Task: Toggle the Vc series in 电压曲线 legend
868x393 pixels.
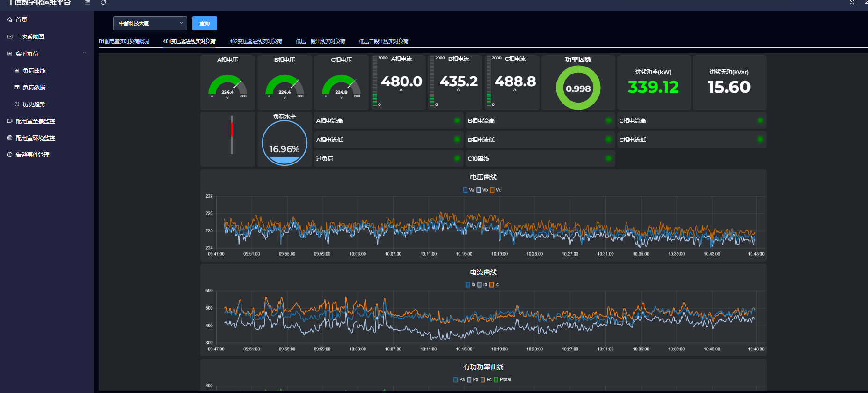Action: click(496, 190)
